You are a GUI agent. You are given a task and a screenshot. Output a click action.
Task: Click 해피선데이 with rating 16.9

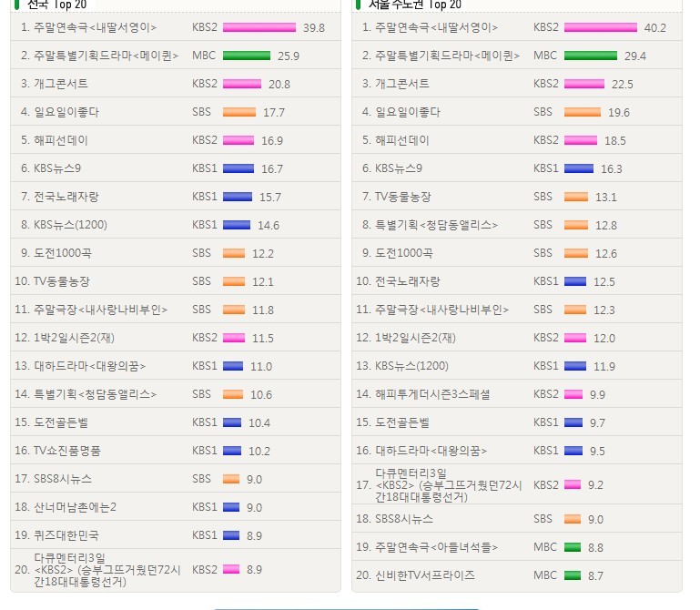point(61,140)
